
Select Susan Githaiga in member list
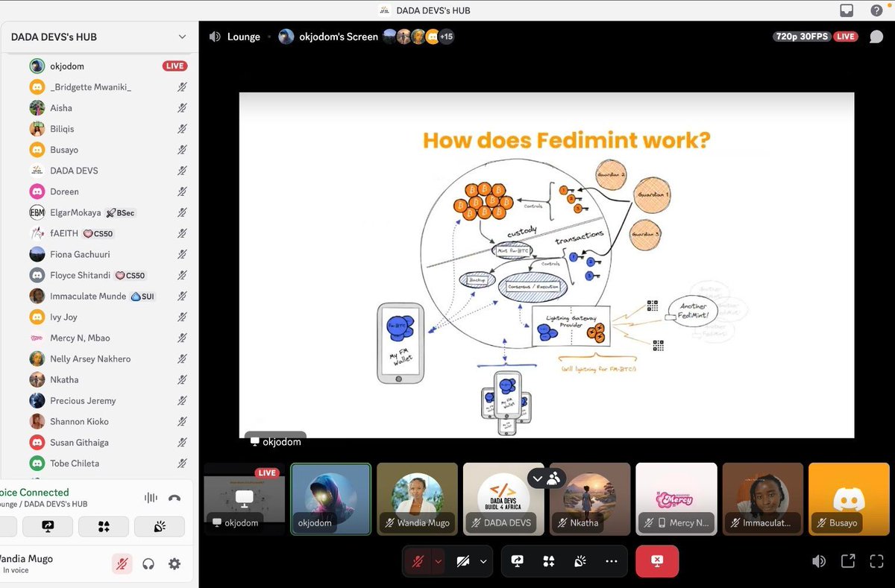tap(108, 442)
